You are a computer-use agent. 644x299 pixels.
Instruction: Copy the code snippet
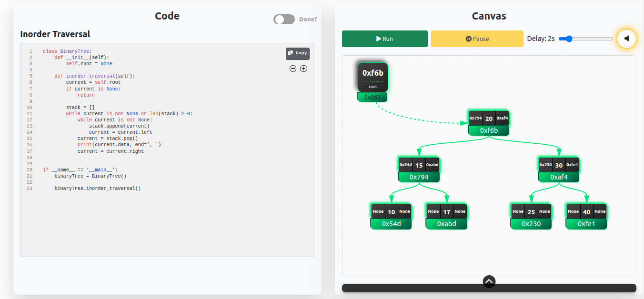297,53
